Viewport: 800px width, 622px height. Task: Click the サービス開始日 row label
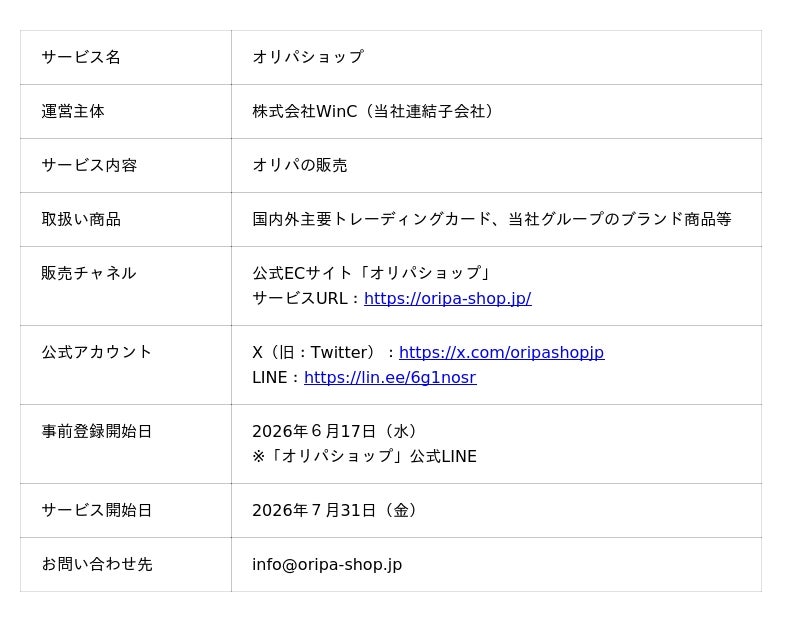point(97,510)
